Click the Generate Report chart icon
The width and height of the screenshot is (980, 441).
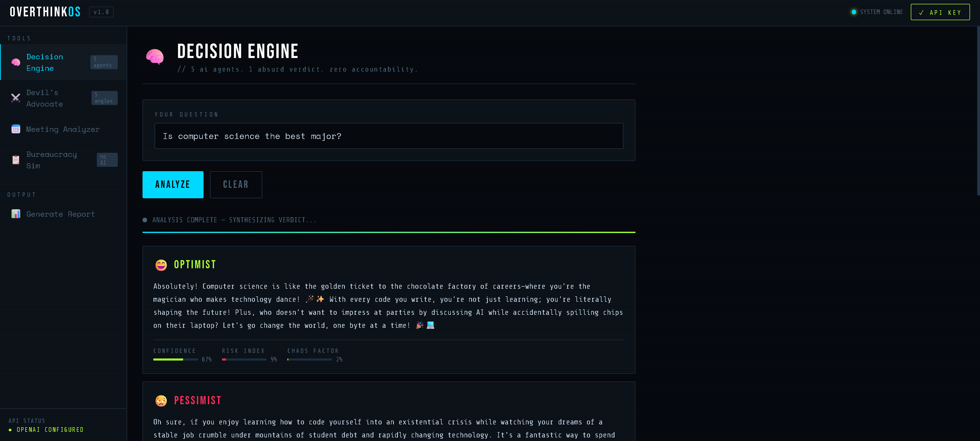[16, 214]
